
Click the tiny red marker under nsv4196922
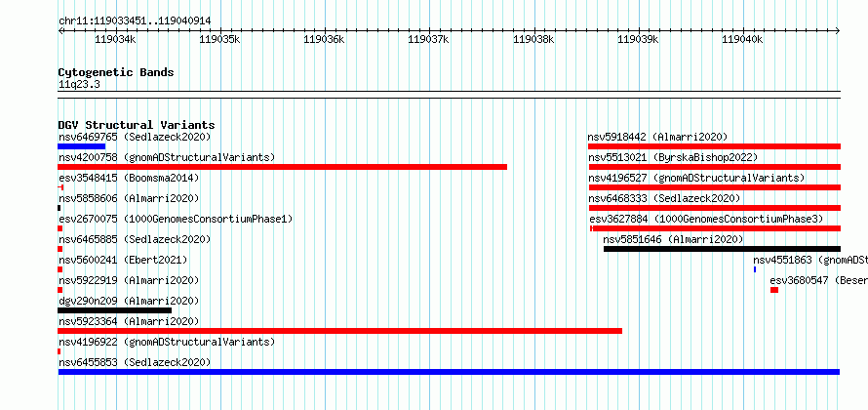pos(59,351)
